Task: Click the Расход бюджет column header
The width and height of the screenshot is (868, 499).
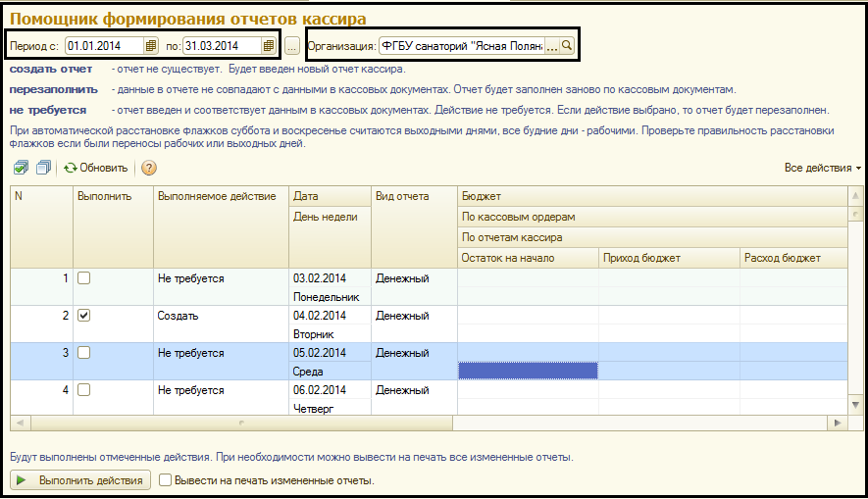Action: click(793, 258)
